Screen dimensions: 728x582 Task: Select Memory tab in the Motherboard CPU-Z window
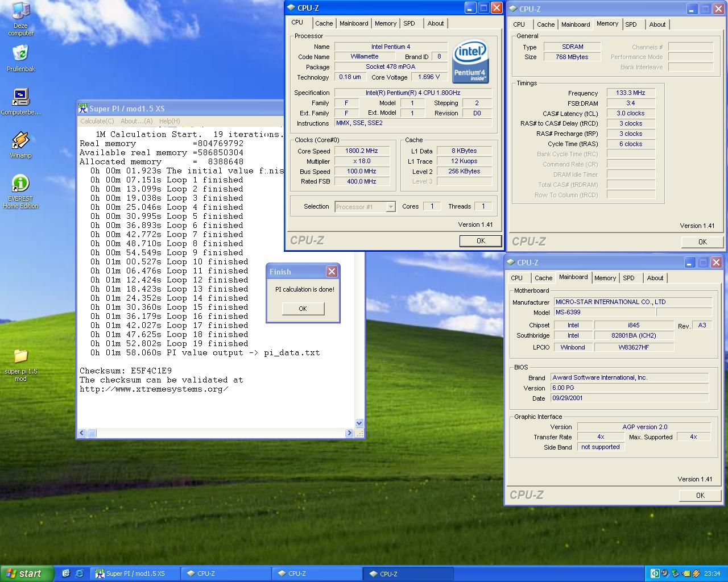pyautogui.click(x=605, y=278)
